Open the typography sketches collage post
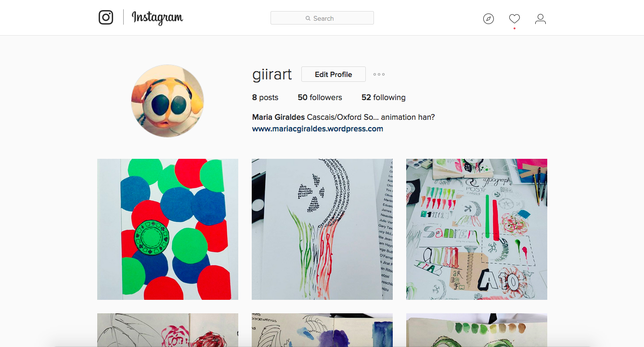Viewport: 644px width, 347px height. click(477, 229)
